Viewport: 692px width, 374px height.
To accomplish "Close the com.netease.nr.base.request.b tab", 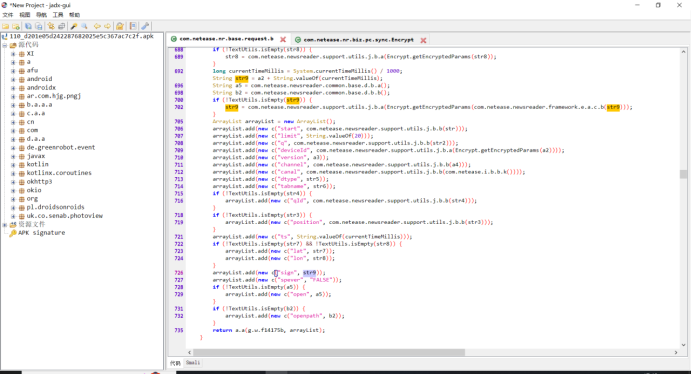I will [x=283, y=40].
